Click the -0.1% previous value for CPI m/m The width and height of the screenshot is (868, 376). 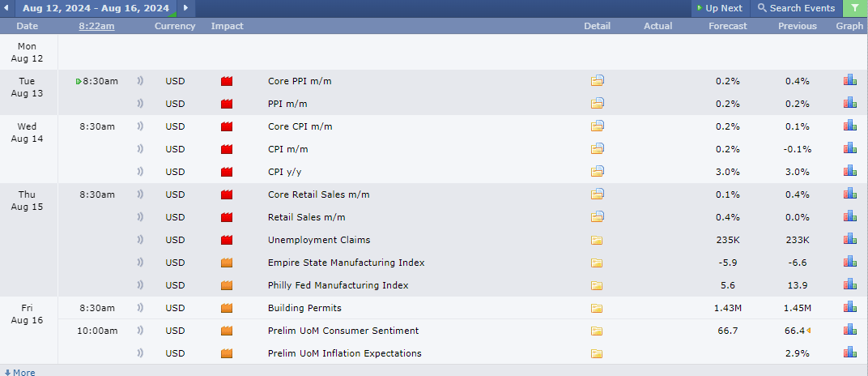click(797, 149)
